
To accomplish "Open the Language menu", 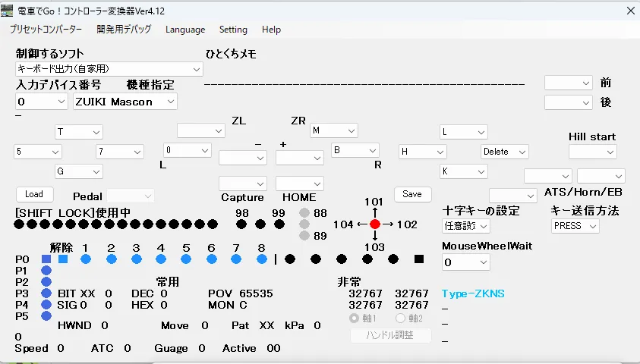I will coord(185,30).
